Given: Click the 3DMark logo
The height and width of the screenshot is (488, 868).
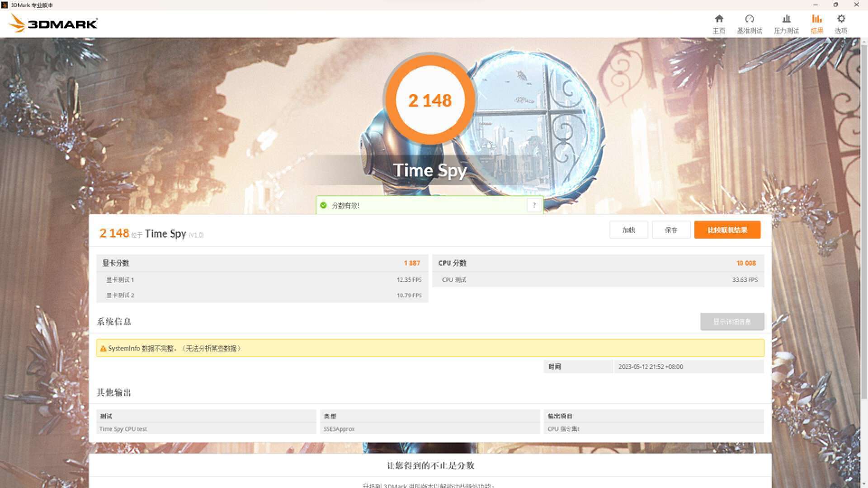Looking at the screenshot, I should click(x=53, y=23).
